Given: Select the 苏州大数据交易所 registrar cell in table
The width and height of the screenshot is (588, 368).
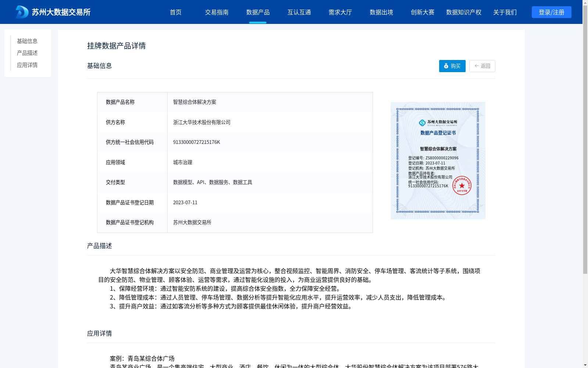Looking at the screenshot, I should 270,223.
